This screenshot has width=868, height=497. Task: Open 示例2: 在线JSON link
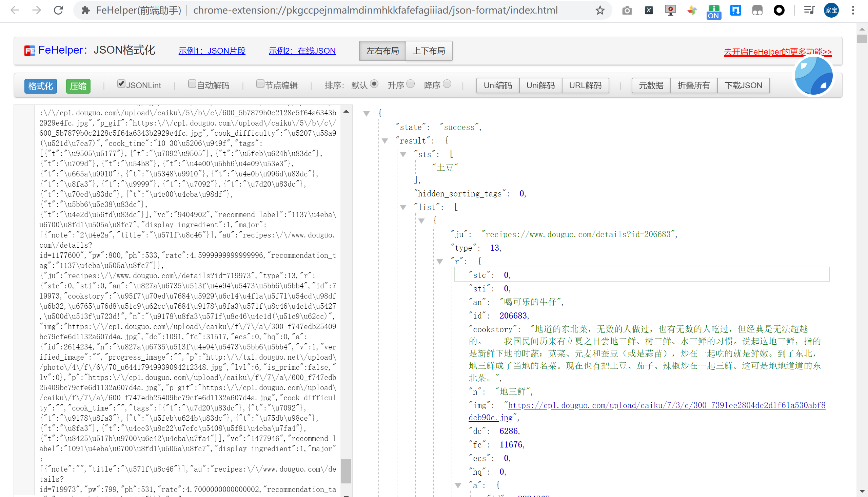click(302, 51)
